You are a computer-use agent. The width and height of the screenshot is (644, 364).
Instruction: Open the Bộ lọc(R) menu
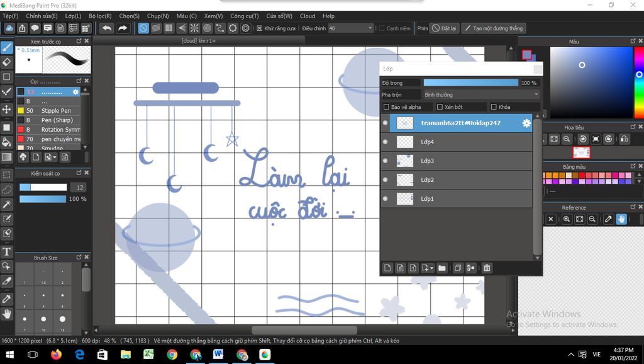tap(100, 16)
